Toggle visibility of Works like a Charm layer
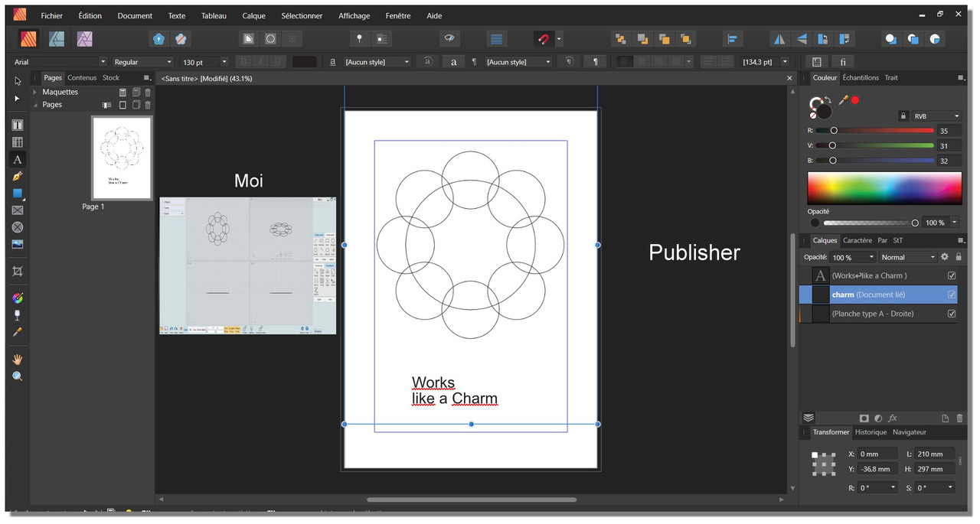Image resolution: width=980 pixels, height=524 pixels. 952,275
